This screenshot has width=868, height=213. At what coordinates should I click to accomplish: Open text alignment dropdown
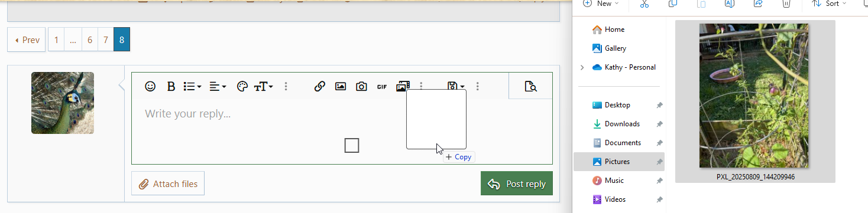coord(218,86)
